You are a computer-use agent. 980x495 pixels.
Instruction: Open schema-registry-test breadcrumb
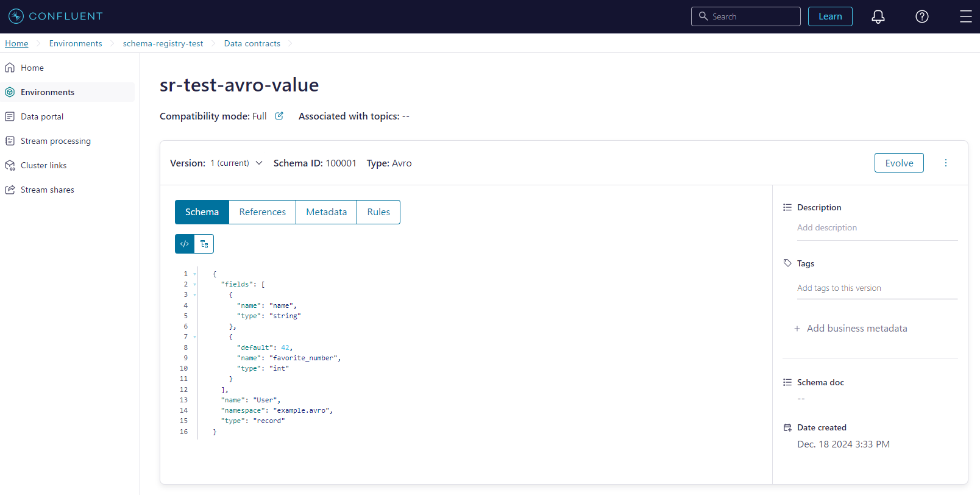coord(163,43)
